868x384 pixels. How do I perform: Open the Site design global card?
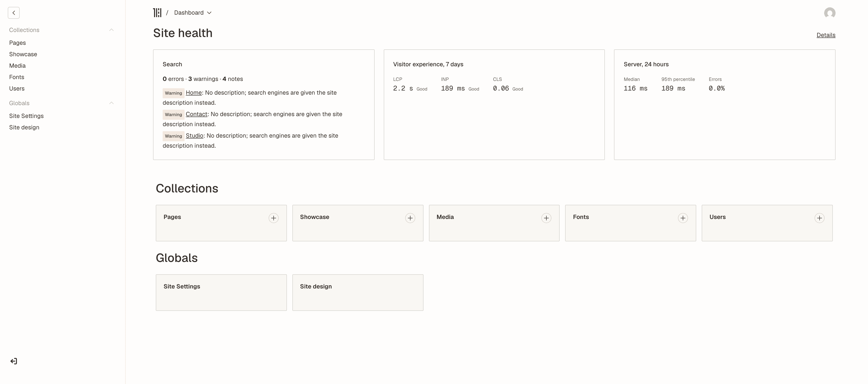point(357,293)
